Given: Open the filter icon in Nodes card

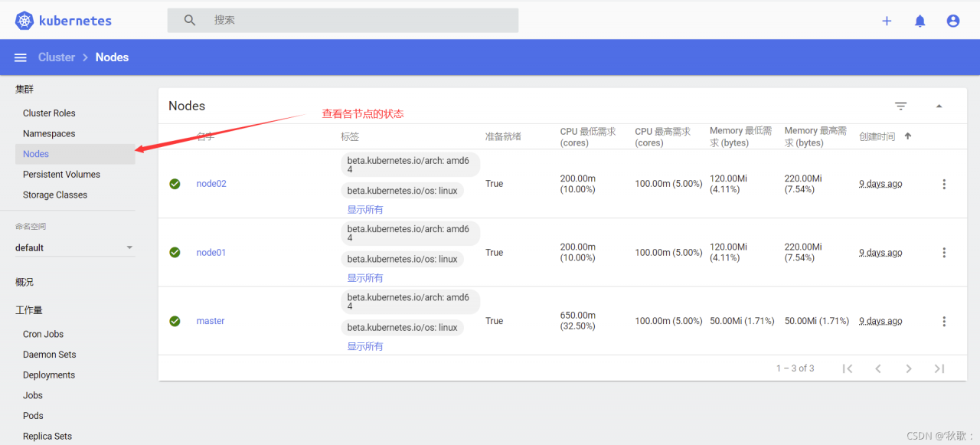Looking at the screenshot, I should click(901, 106).
